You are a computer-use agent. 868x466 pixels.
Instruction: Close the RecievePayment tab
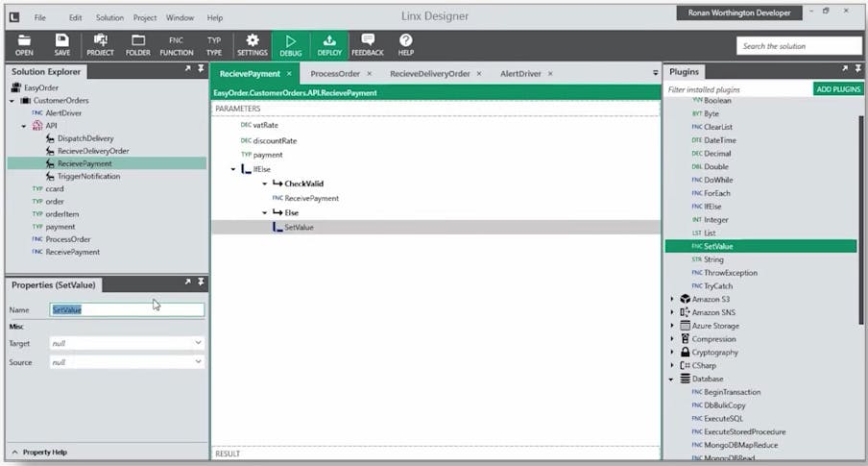(289, 74)
